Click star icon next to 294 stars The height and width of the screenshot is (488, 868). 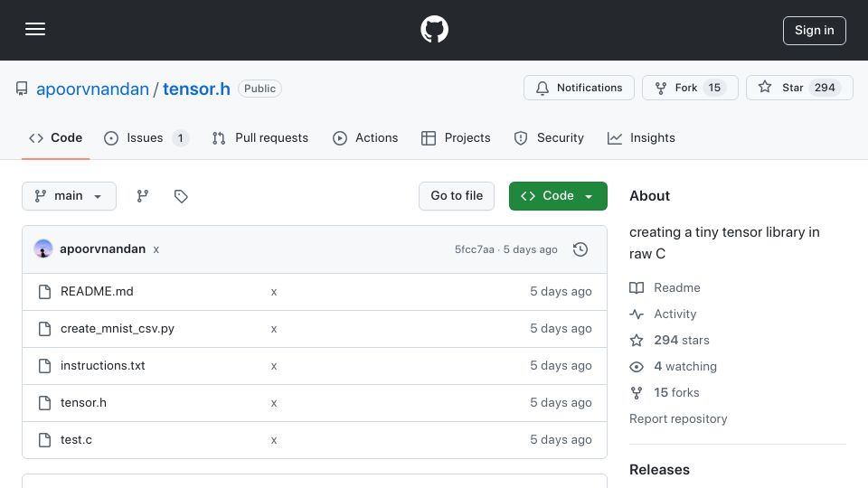(x=637, y=340)
